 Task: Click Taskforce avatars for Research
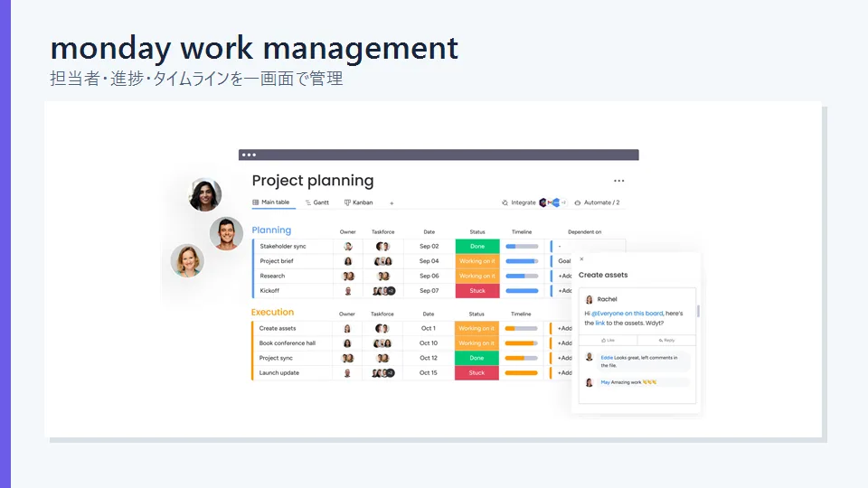click(383, 276)
